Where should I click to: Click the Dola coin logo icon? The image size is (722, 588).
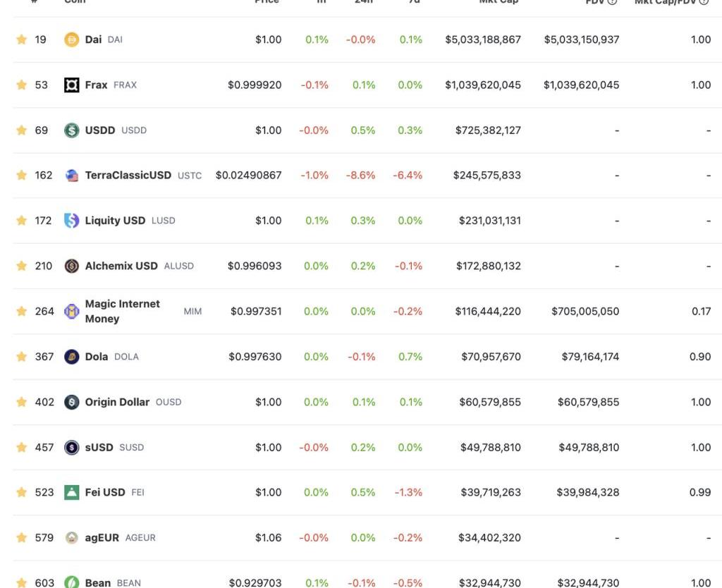pos(71,357)
